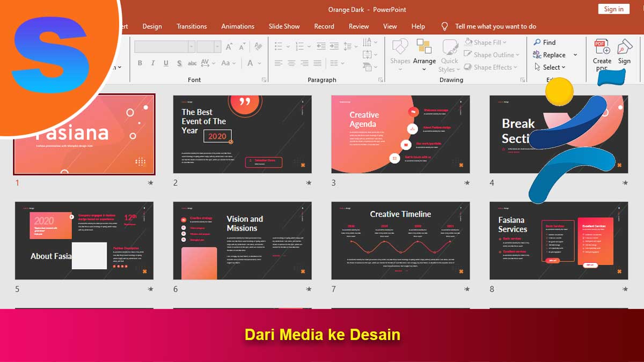Click the Tell me what you want to do field

pyautogui.click(x=495, y=26)
